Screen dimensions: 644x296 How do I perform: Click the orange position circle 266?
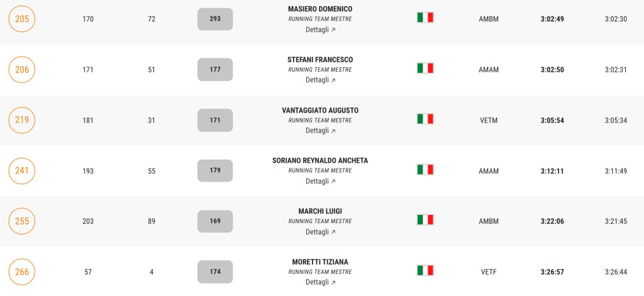pyautogui.click(x=22, y=271)
